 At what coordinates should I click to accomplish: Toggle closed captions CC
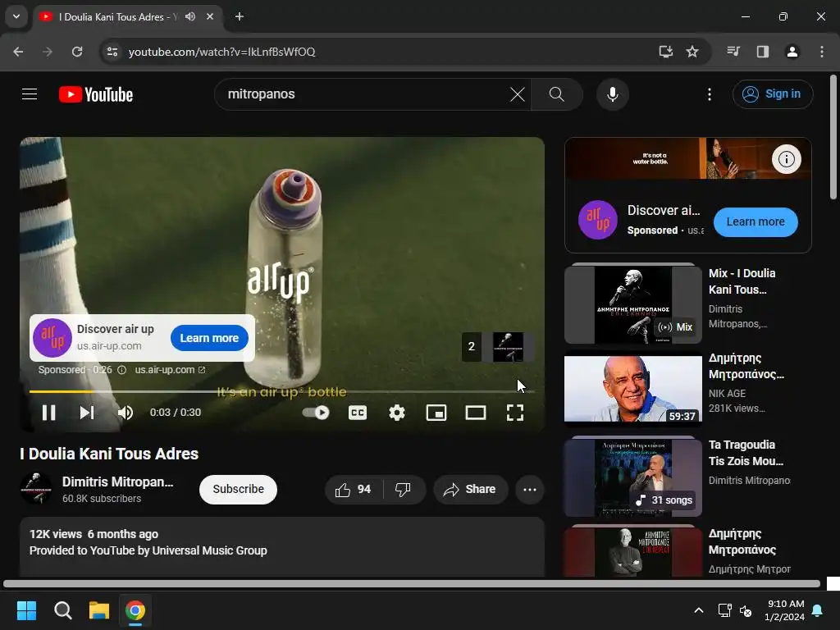(x=358, y=413)
